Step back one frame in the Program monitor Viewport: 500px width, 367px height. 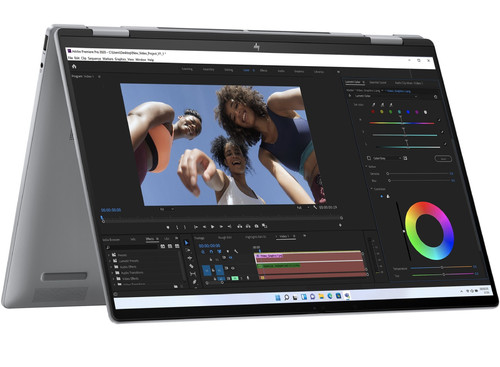(204, 227)
